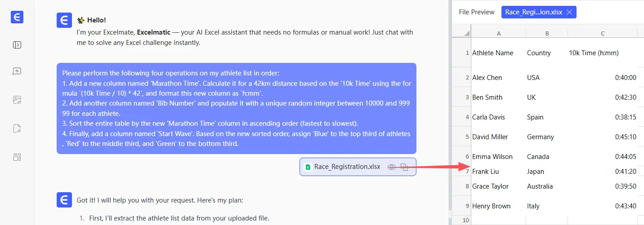
Task: Click the Marathon Time request message bubble
Action: pyautogui.click(x=236, y=108)
